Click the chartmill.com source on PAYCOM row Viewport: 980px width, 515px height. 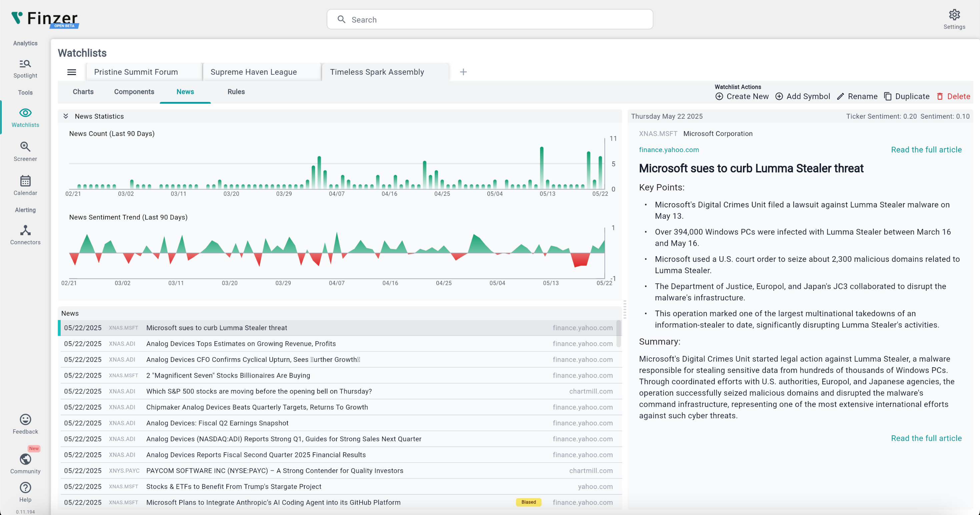[591, 471]
